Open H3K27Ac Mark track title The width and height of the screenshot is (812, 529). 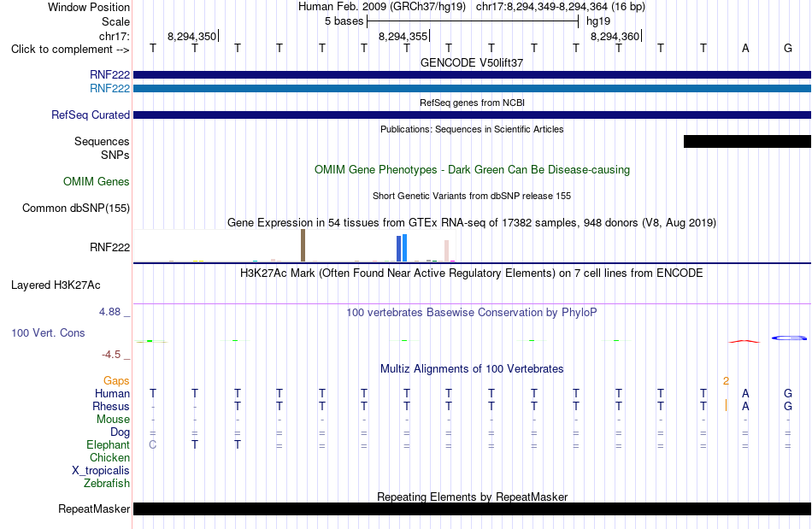click(x=472, y=273)
